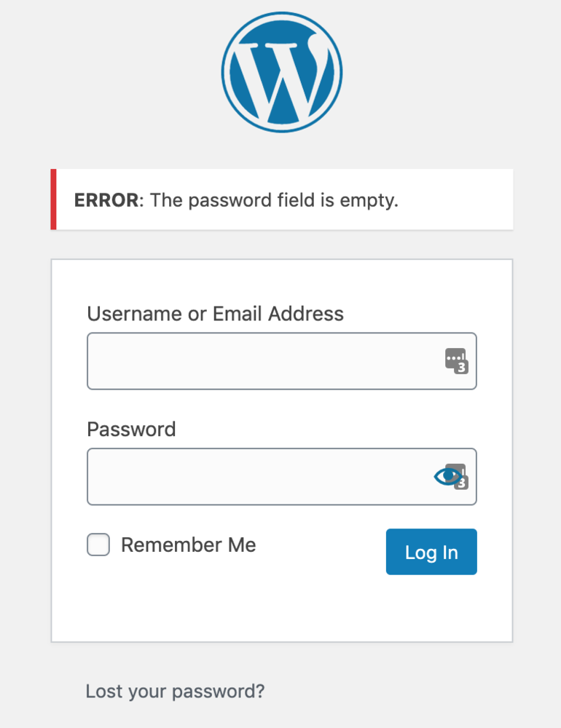Image resolution: width=561 pixels, height=728 pixels.
Task: Click the bold ERROR word in notice
Action: [106, 200]
